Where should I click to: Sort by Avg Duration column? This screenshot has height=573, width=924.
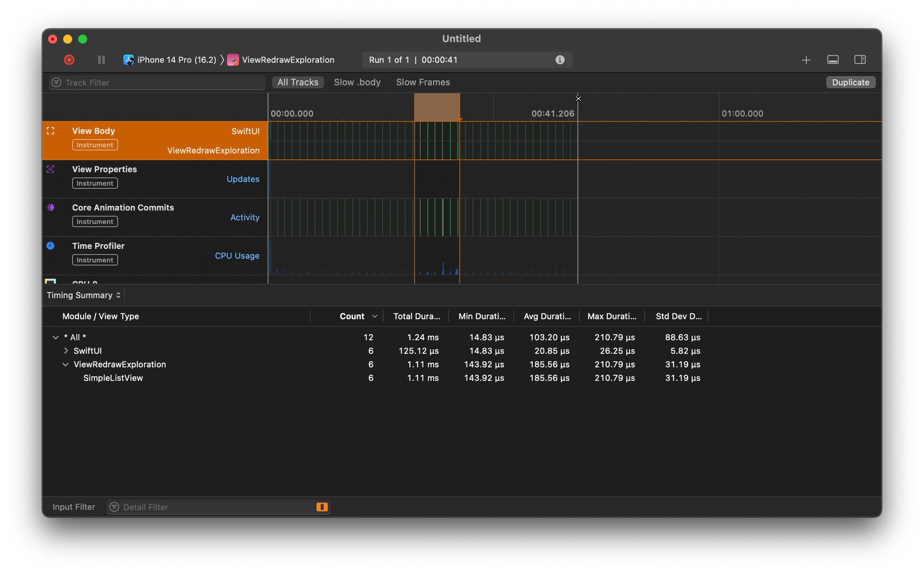pos(547,316)
